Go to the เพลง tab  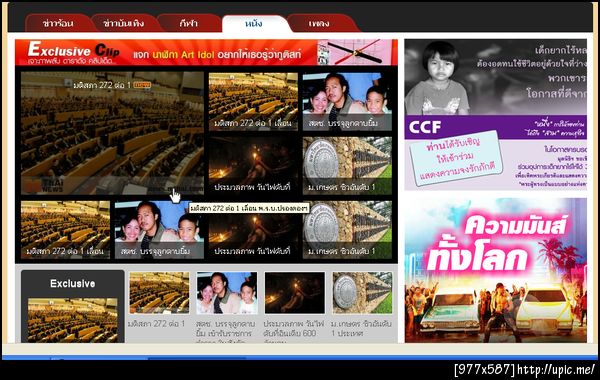click(319, 23)
